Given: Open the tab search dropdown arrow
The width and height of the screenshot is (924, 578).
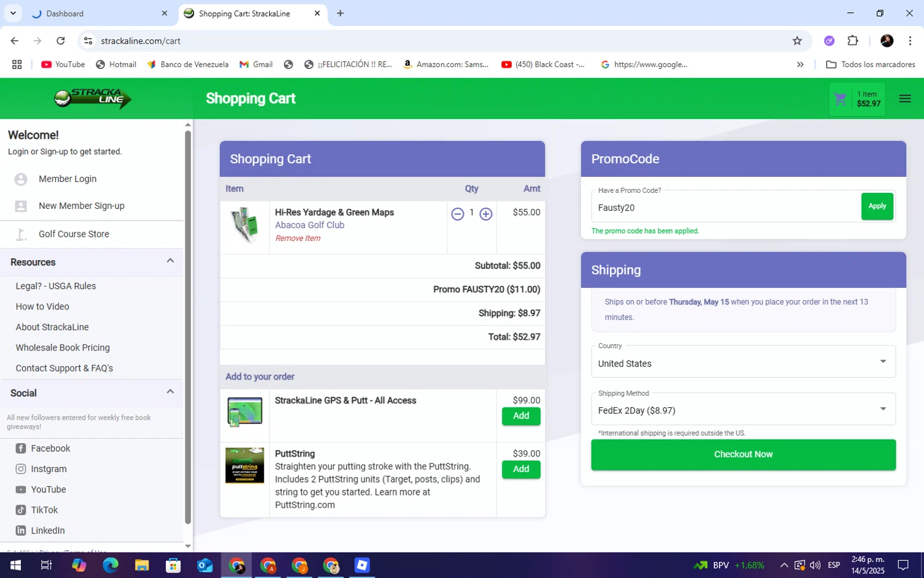Looking at the screenshot, I should pos(13,13).
